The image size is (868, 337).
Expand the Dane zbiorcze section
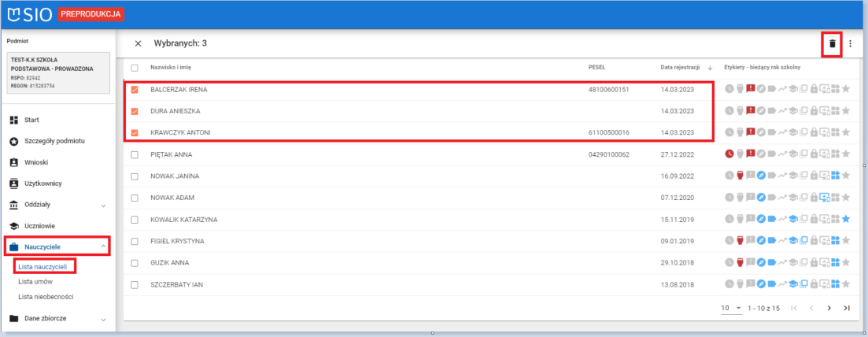[103, 319]
